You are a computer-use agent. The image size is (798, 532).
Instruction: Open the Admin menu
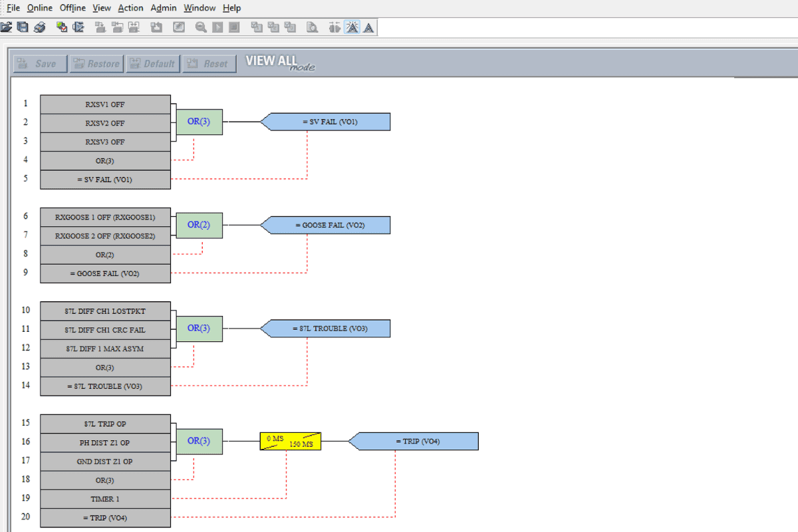pos(164,8)
